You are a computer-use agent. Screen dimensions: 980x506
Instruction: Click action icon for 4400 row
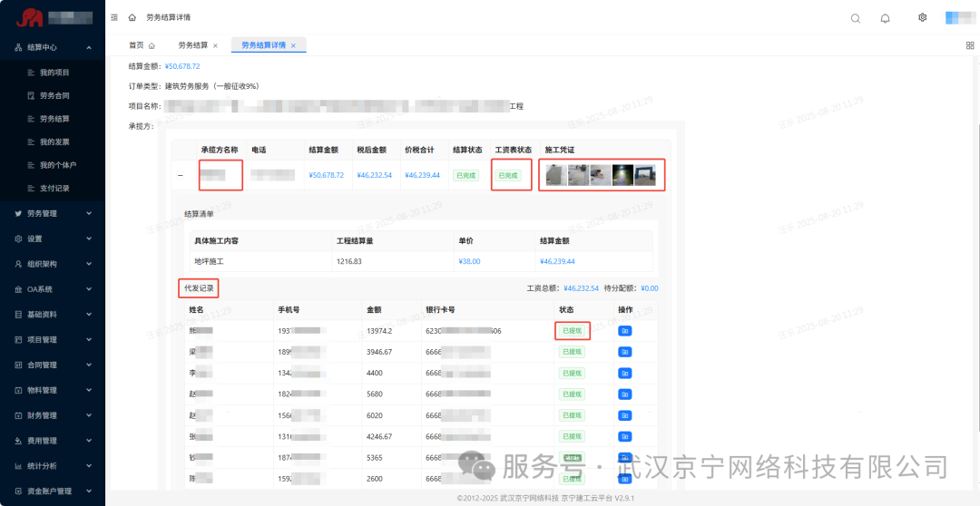click(x=624, y=374)
